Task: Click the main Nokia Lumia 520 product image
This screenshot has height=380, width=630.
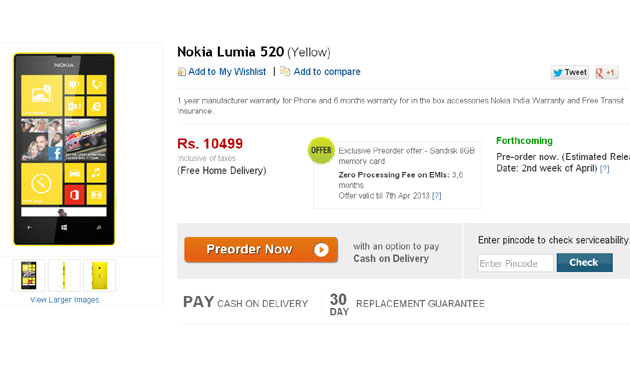Action: (x=64, y=149)
